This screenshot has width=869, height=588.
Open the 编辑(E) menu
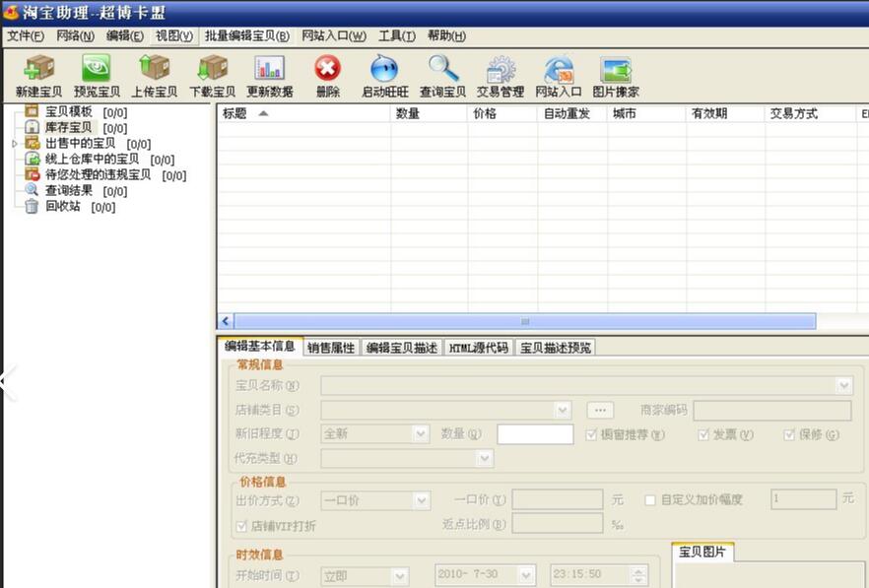pyautogui.click(x=125, y=36)
